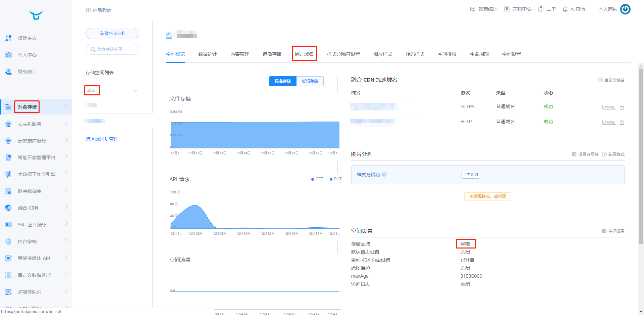Click the 新建存储空间 button

pyautogui.click(x=112, y=34)
